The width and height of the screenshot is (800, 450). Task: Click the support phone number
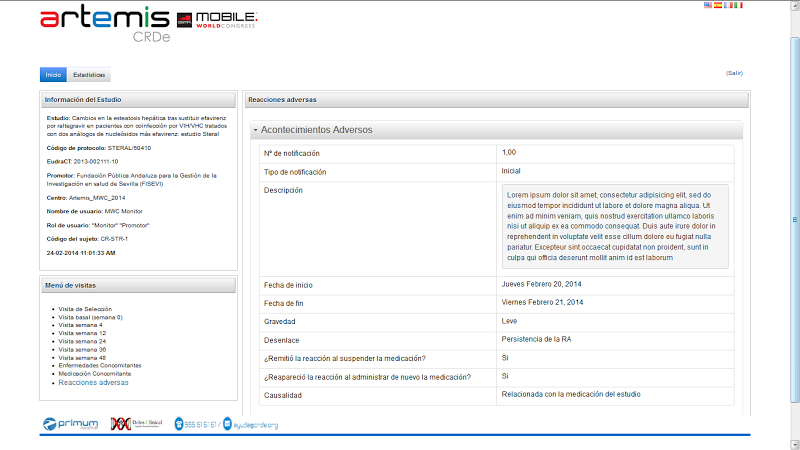click(x=201, y=424)
